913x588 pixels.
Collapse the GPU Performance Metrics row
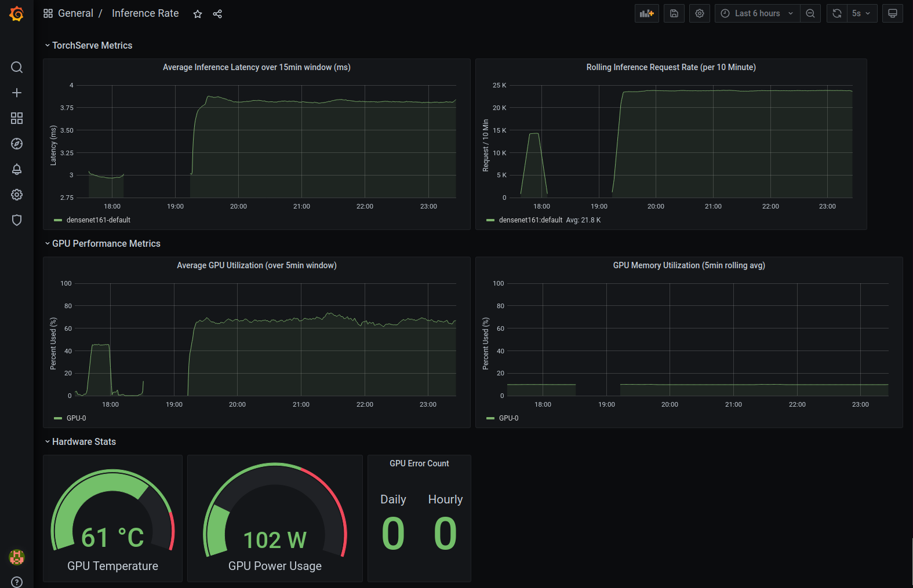point(103,243)
